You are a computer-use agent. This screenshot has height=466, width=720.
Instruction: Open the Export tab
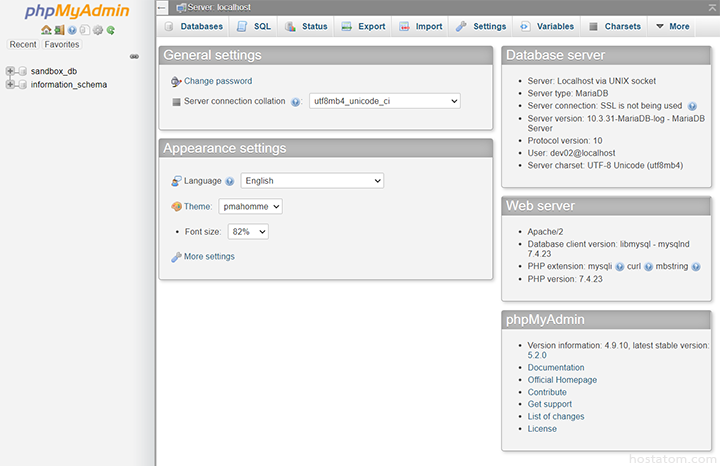point(364,26)
